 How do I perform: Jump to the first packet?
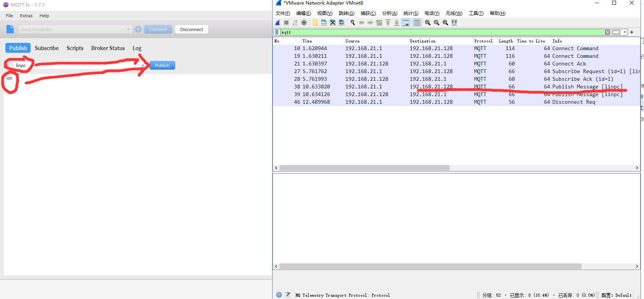[x=388, y=23]
